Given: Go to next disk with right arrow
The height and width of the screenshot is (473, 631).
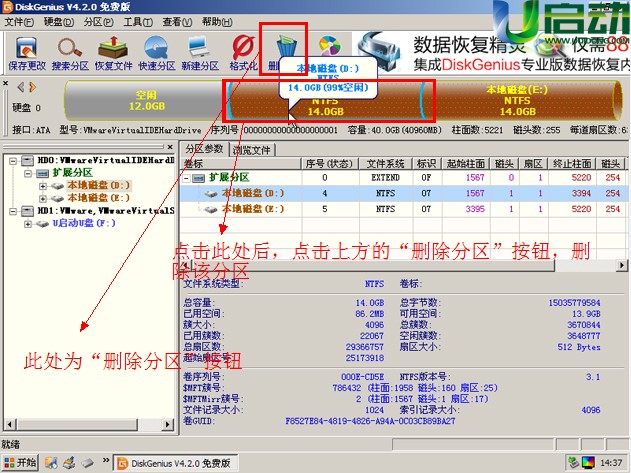Looking at the screenshot, I should coord(33,87).
